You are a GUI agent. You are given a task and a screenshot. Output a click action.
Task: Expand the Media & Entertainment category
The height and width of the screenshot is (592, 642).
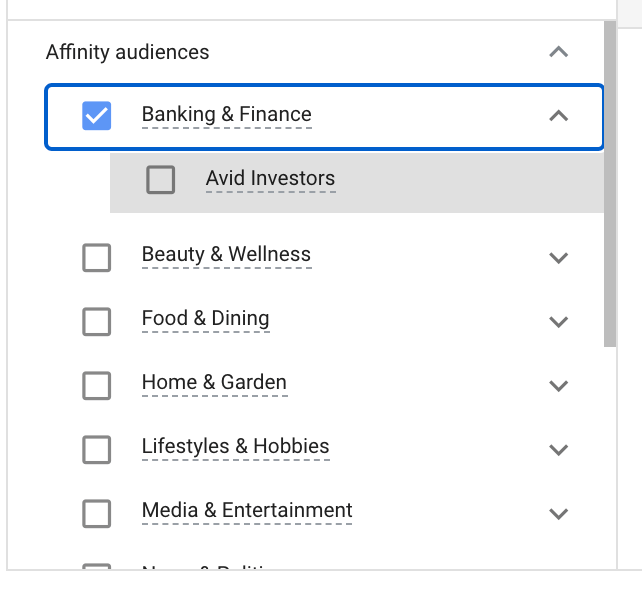click(x=559, y=514)
